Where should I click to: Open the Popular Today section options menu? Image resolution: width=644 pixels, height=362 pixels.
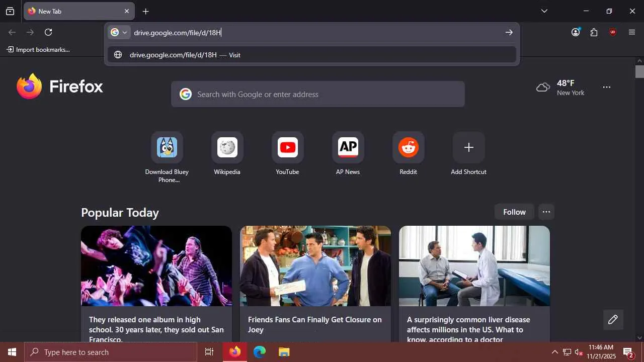(546, 212)
